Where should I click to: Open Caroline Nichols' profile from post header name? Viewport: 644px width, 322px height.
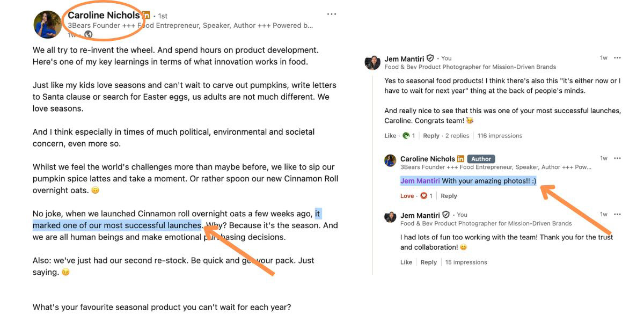[x=104, y=16]
